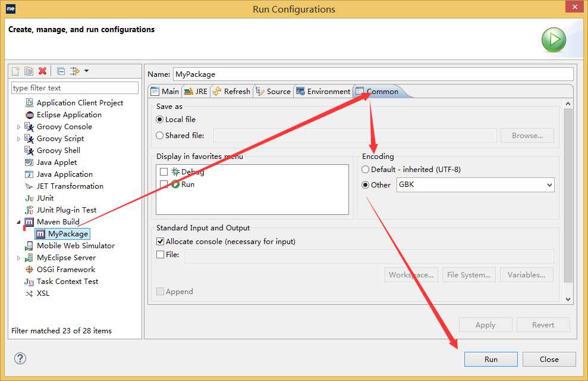Switch to the Main tab

[165, 91]
